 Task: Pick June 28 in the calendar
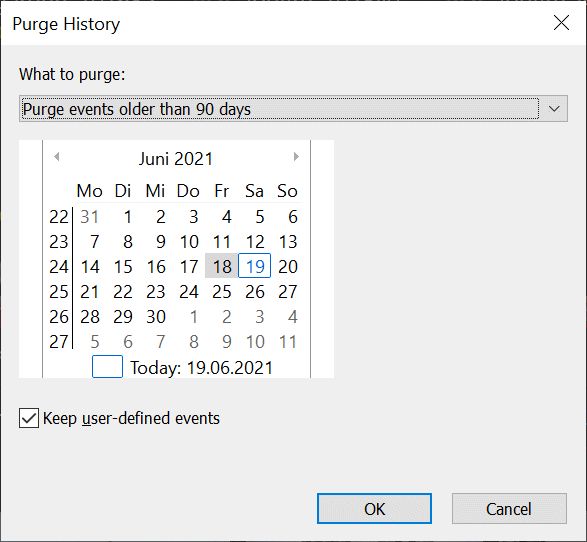(x=90, y=317)
